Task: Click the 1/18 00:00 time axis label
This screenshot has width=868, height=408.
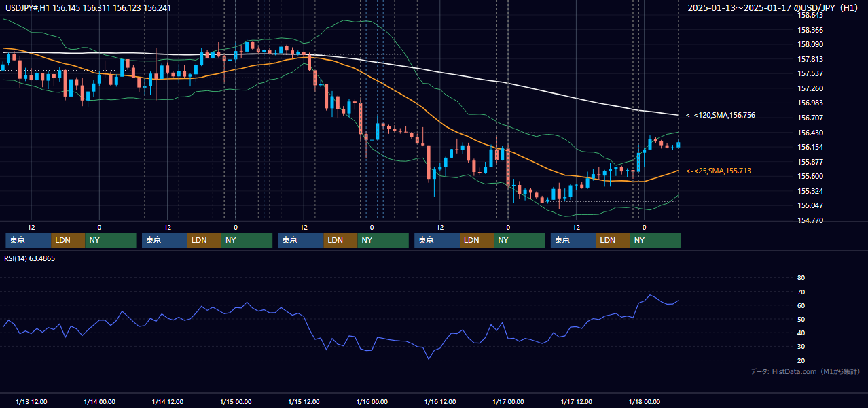Action: [x=645, y=401]
